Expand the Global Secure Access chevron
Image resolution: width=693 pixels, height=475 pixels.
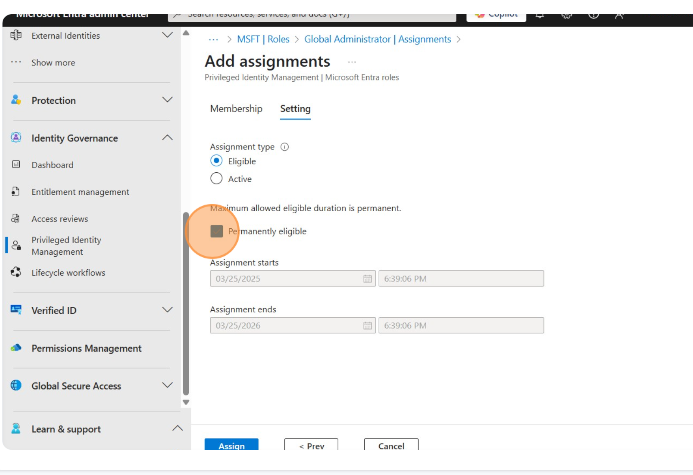[x=167, y=385]
